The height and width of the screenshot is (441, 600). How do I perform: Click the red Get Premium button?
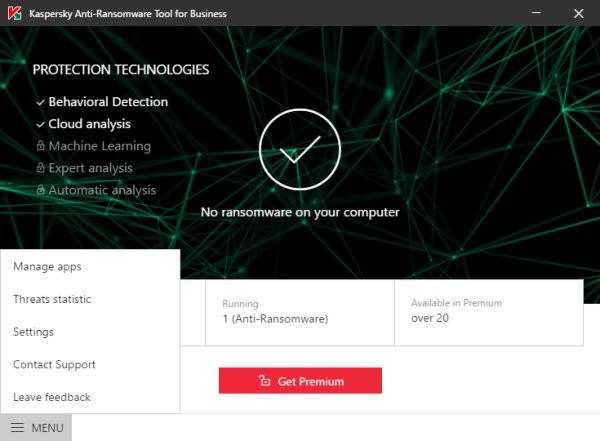[x=300, y=381]
